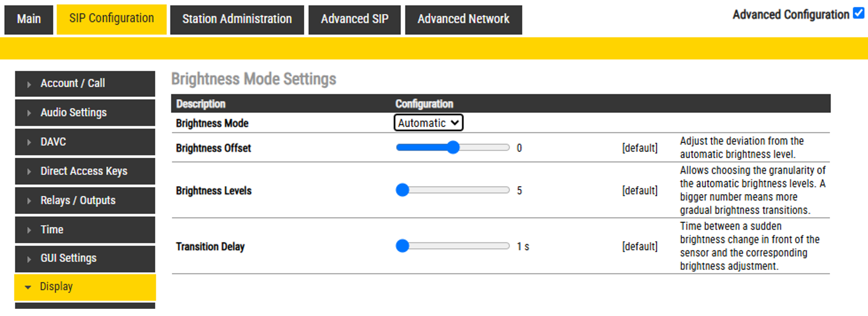Image resolution: width=868 pixels, height=316 pixels.
Task: Expand the DAVC sidebar arrow
Action: click(x=29, y=142)
